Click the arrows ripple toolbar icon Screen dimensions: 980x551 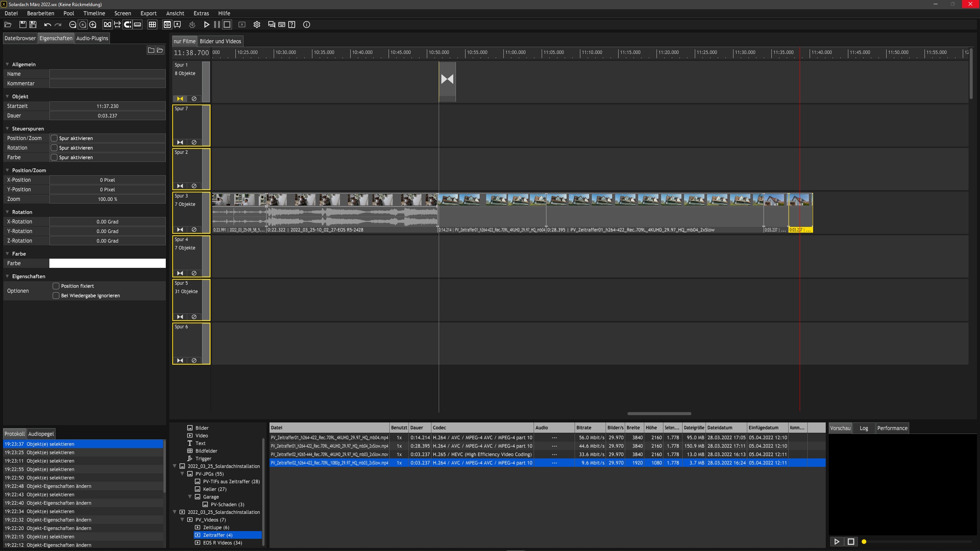click(x=117, y=24)
